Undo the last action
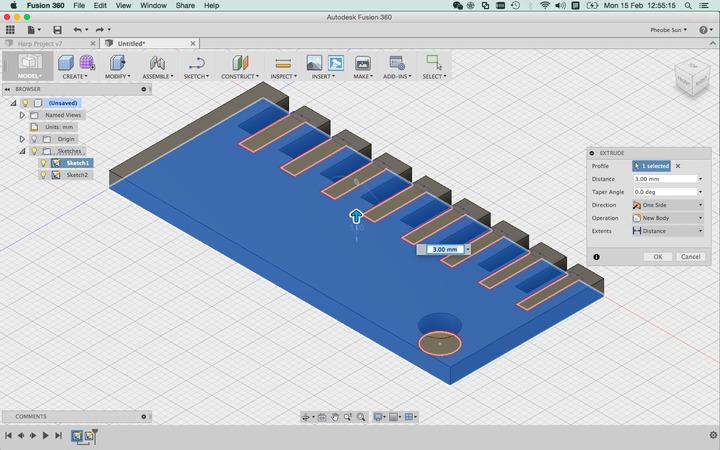 [x=80, y=30]
